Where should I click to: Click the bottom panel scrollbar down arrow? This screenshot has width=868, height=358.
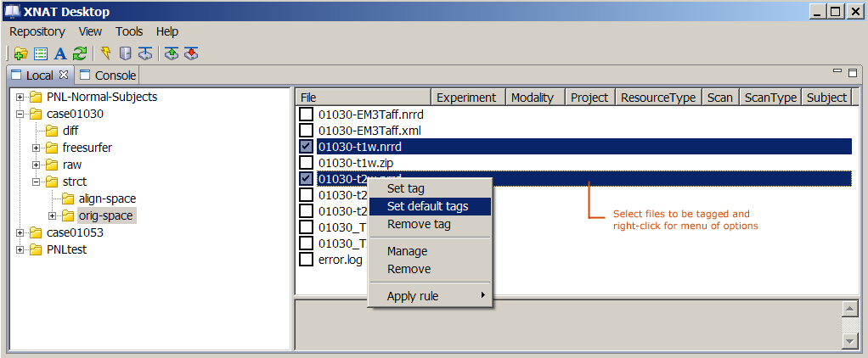tap(849, 340)
